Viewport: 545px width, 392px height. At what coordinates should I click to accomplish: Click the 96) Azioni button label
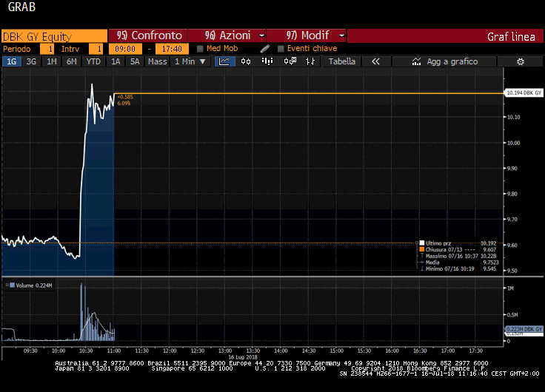click(x=227, y=36)
